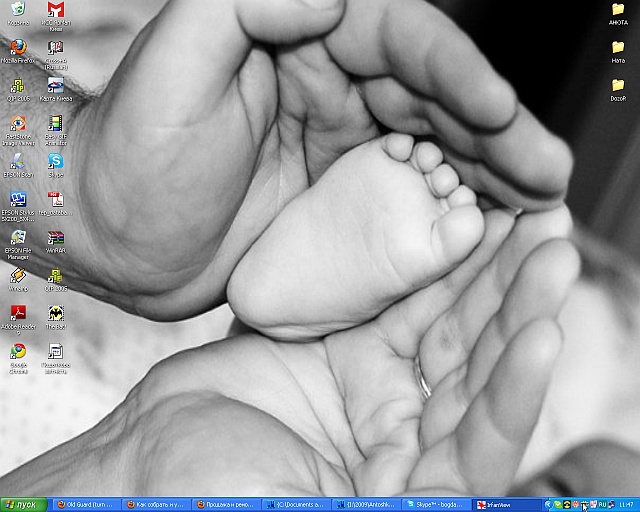Launch FastStone Image Viewer
This screenshot has width=640, height=512.
pyautogui.click(x=18, y=130)
